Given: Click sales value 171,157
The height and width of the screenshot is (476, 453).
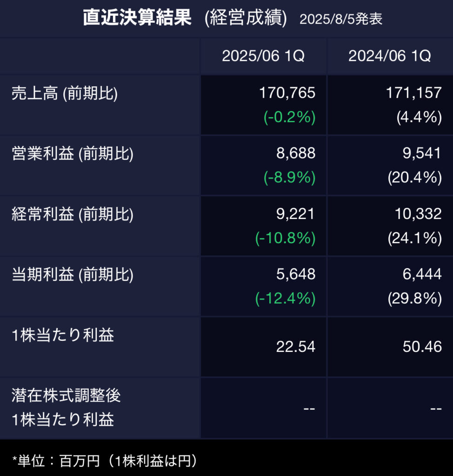Looking at the screenshot, I should click(413, 93).
